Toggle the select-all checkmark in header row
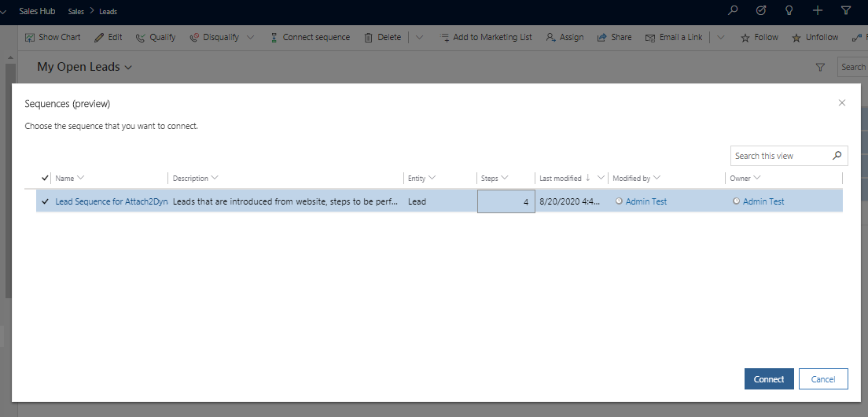Image resolution: width=868 pixels, height=417 pixels. click(x=45, y=178)
